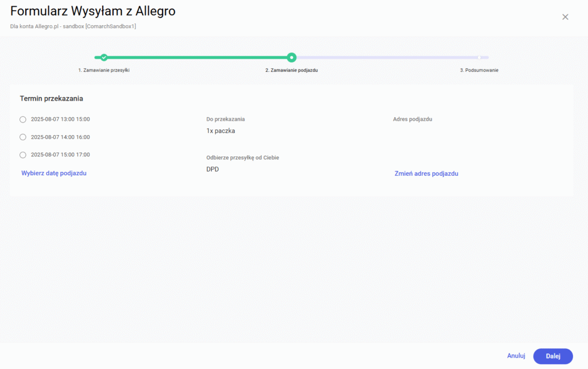This screenshot has height=369, width=588.
Task: Pick the 2025-08-07 15:00 17:00 time option
Action: tap(23, 155)
